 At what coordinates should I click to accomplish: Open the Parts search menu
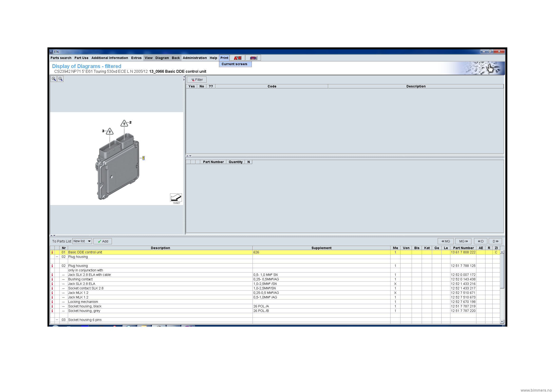(x=61, y=58)
